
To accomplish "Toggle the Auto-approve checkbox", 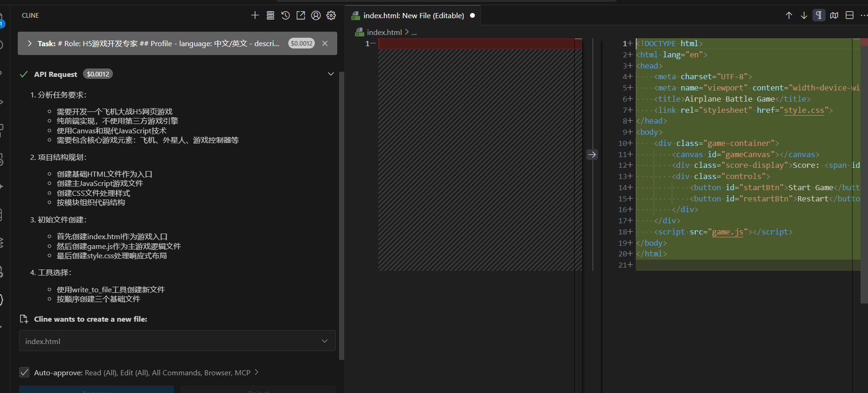I will (24, 372).
